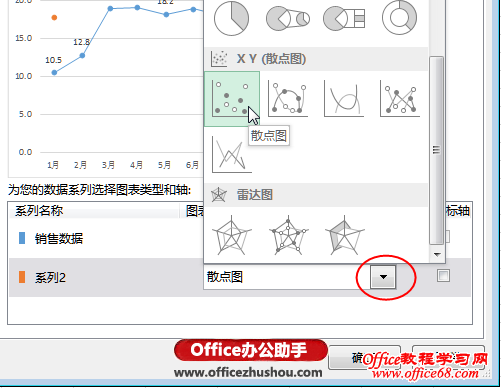Pick scatter with straight lines only
The image size is (501, 388).
coord(232,154)
